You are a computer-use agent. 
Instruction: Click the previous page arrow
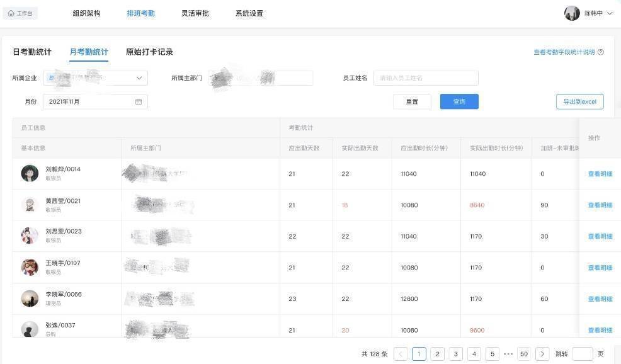pyautogui.click(x=401, y=354)
